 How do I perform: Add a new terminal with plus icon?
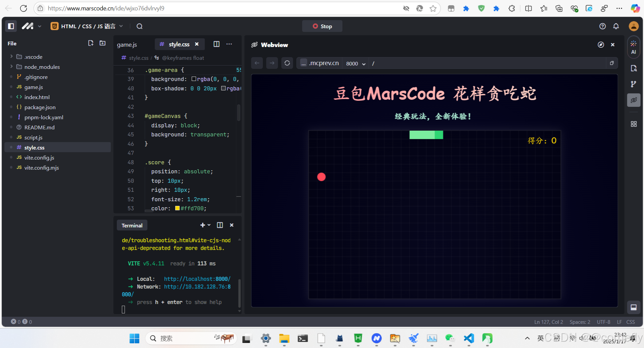point(202,225)
